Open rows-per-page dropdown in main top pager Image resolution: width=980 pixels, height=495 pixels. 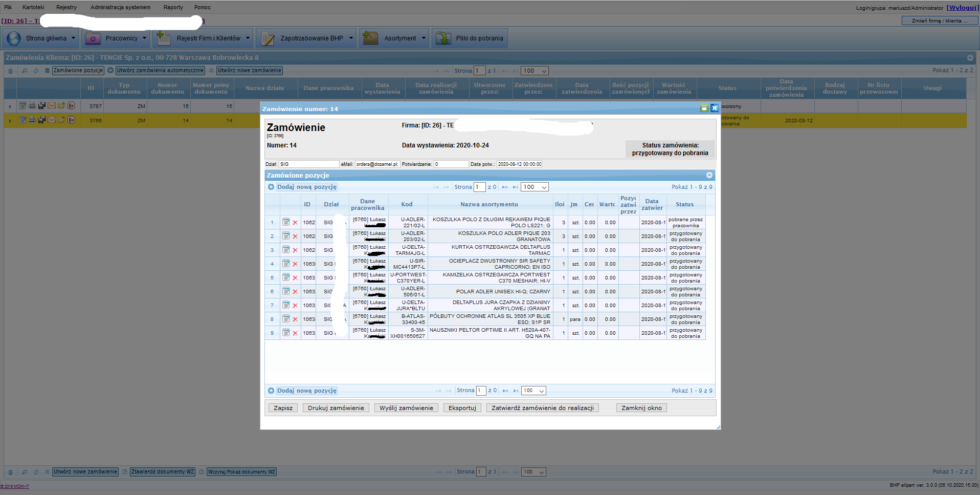pos(535,71)
